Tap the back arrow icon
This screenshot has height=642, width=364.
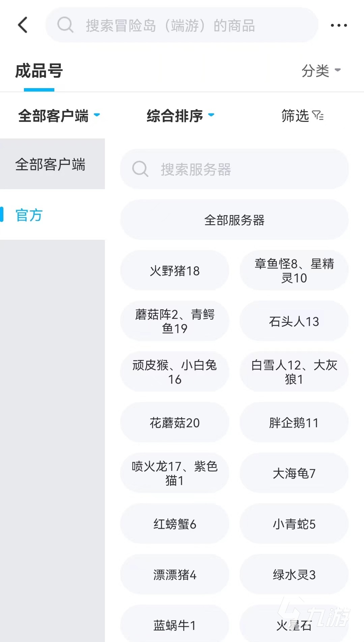coord(23,25)
